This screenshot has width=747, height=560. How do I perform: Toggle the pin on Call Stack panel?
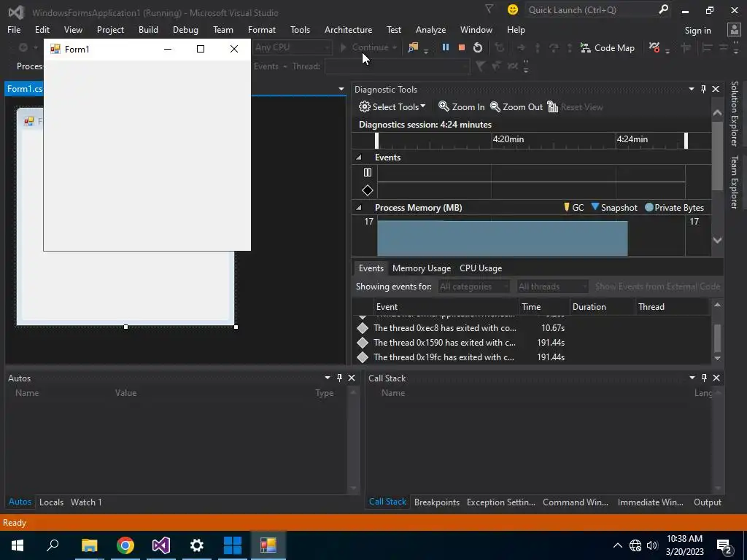point(704,378)
